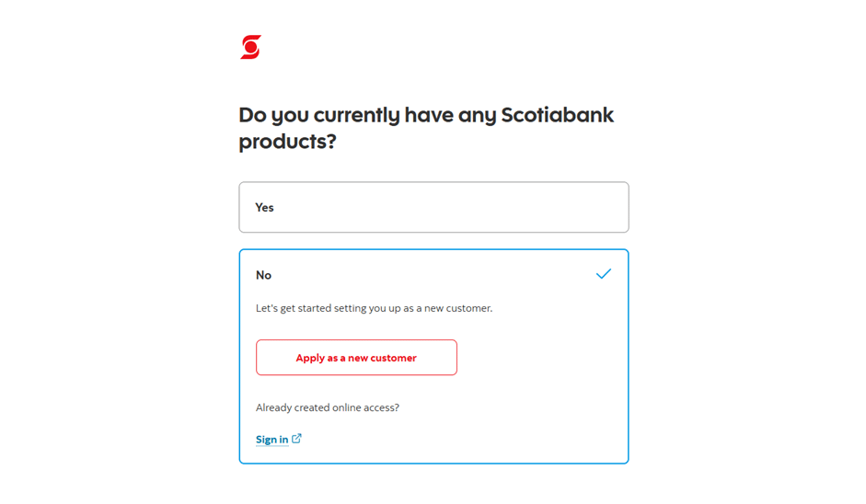
Task: Click the external link icon beside Sign in
Action: tap(296, 439)
